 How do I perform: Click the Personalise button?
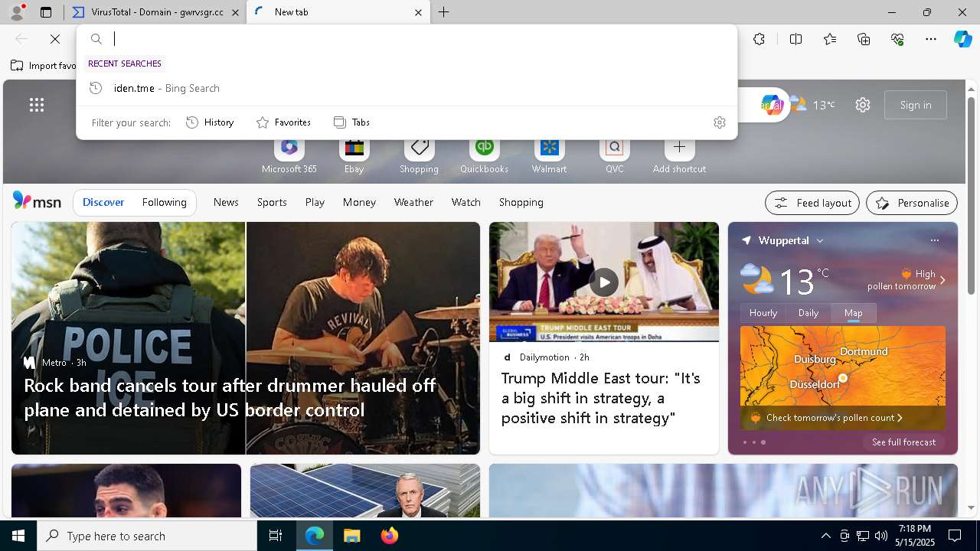coord(912,203)
